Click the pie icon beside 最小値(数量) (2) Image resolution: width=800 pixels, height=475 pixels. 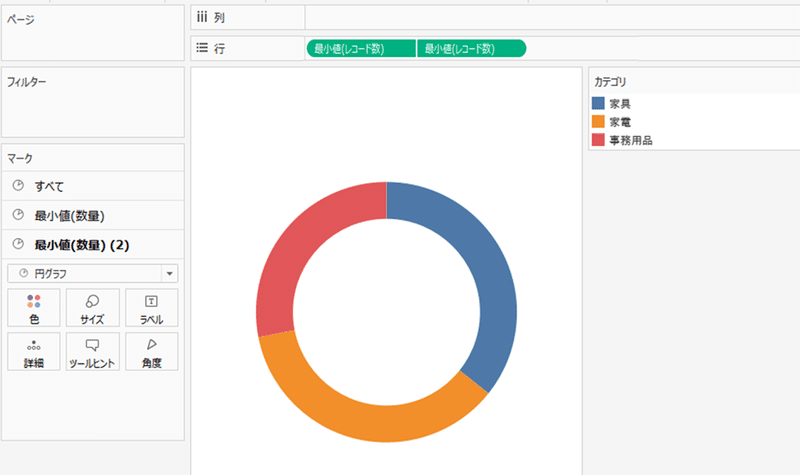tap(18, 244)
